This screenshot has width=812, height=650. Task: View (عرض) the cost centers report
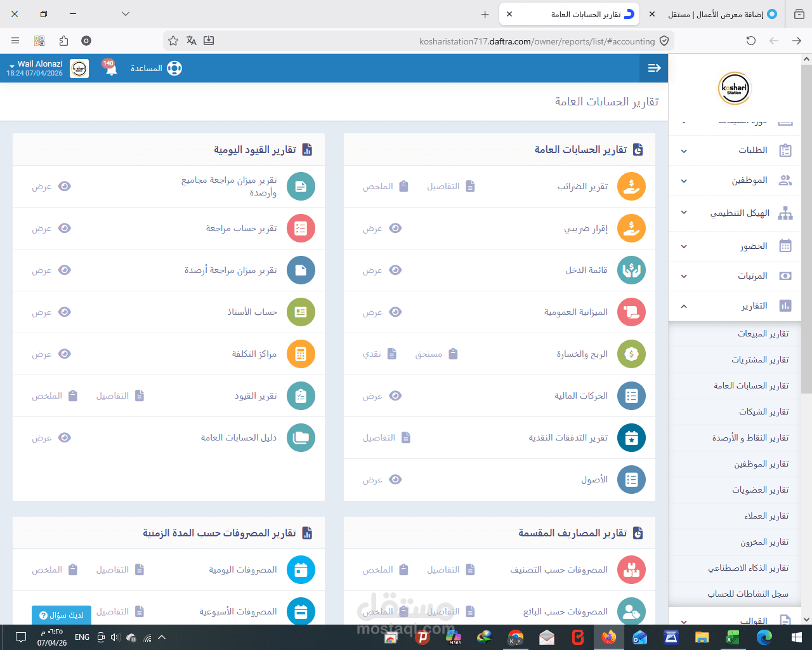pyautogui.click(x=51, y=354)
